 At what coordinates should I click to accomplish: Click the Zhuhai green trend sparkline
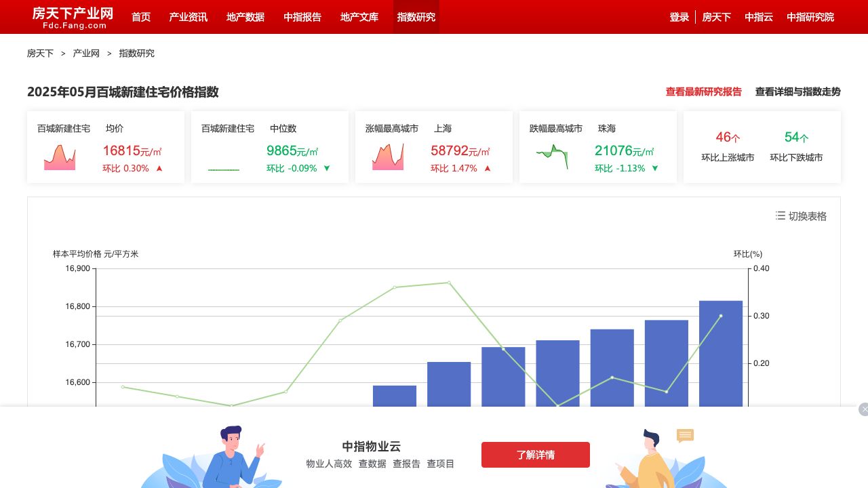pos(552,157)
